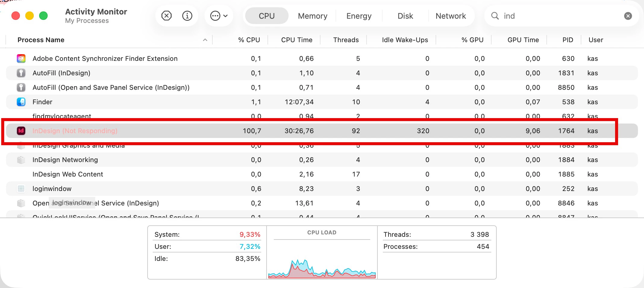Click Finder's CPU Time 12:07,34 cell
This screenshot has height=288, width=644.
point(299,102)
